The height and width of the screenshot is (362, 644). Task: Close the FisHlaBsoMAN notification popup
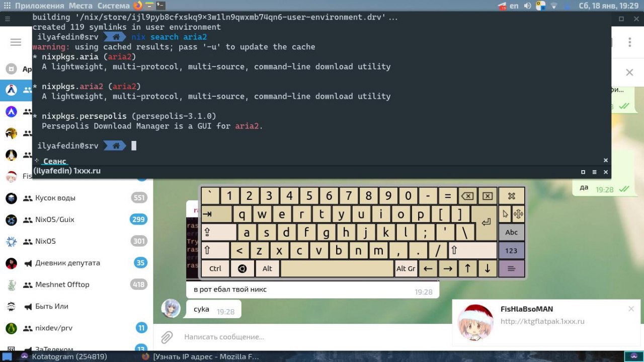point(631,309)
